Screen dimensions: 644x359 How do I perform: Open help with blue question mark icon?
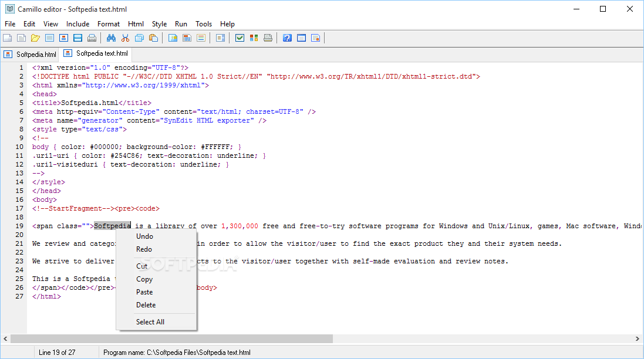point(287,38)
